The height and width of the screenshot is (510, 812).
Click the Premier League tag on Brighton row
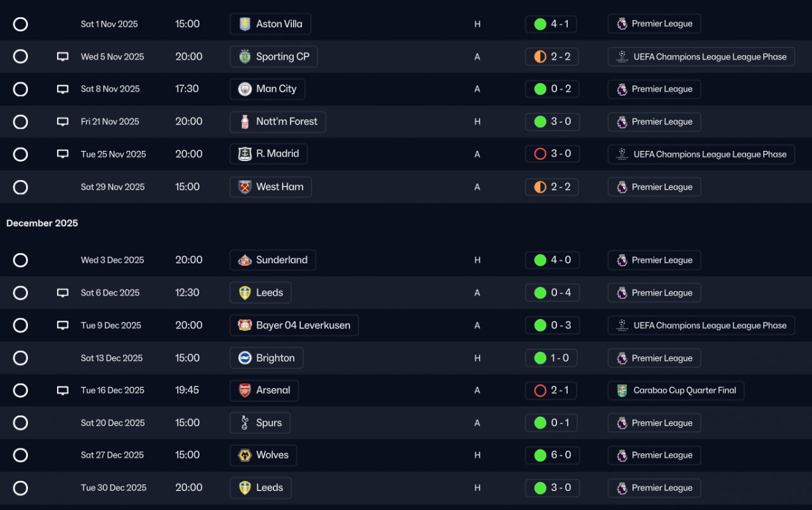pyautogui.click(x=654, y=358)
